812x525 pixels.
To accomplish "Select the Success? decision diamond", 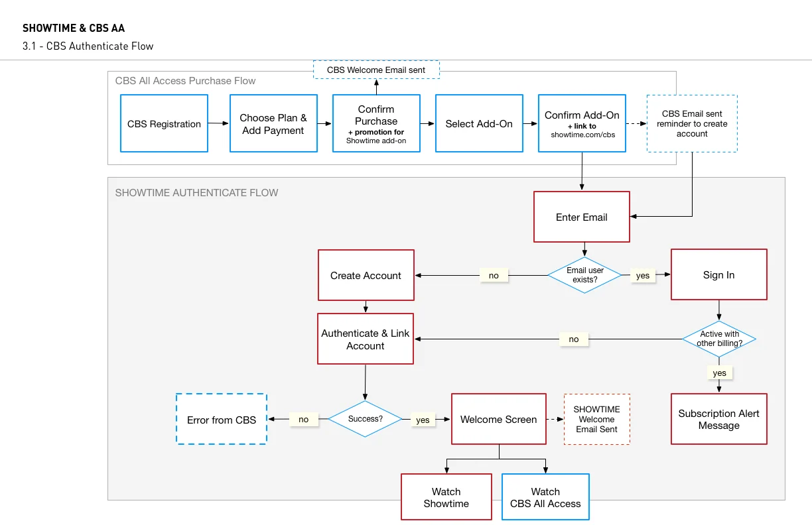I will click(366, 419).
